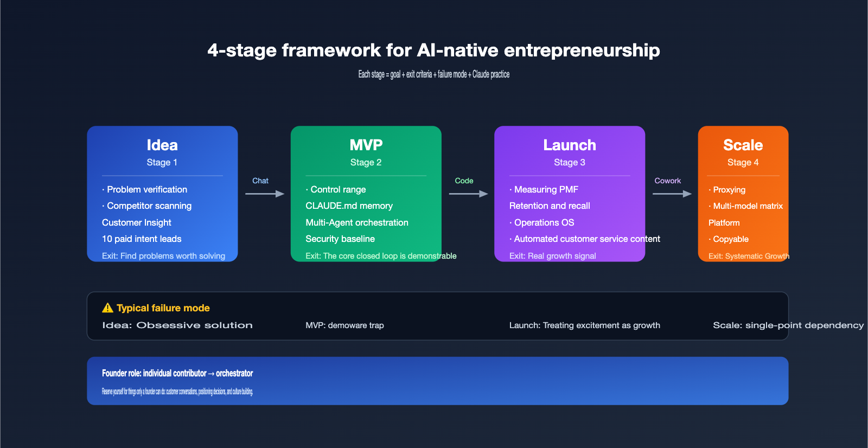Viewport: 868px width, 448px height.
Task: Click the small "Reserve yourself for things" note
Action: pyautogui.click(x=177, y=392)
